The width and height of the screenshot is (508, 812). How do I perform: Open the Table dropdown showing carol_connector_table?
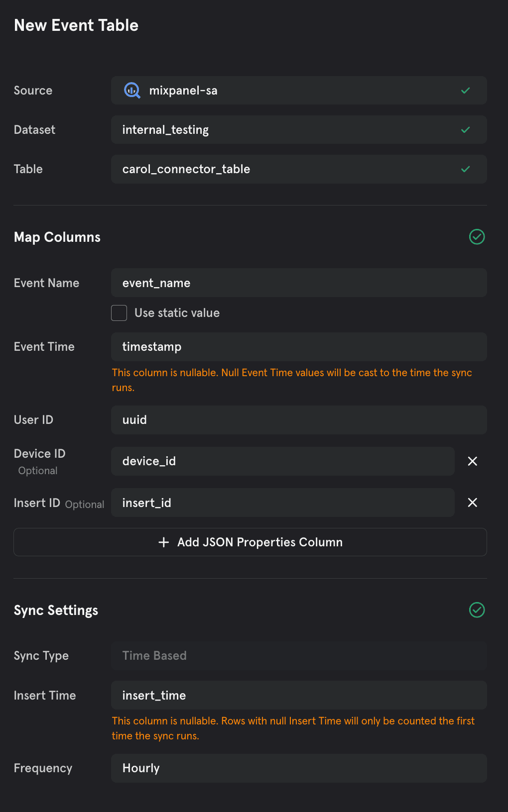pyautogui.click(x=299, y=169)
